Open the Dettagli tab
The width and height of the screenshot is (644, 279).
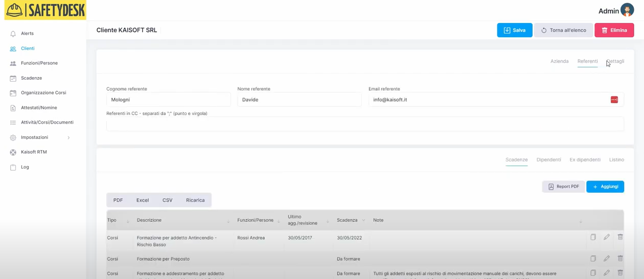(615, 61)
